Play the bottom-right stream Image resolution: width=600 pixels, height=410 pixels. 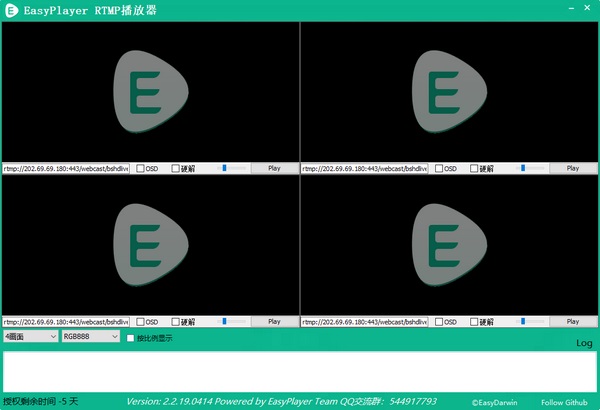pyautogui.click(x=573, y=322)
